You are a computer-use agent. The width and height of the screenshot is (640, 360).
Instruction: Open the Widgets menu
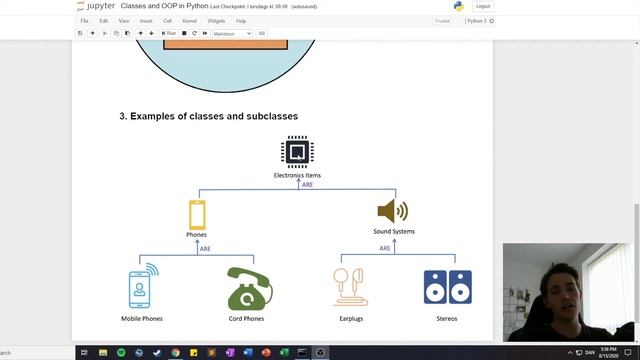click(216, 21)
